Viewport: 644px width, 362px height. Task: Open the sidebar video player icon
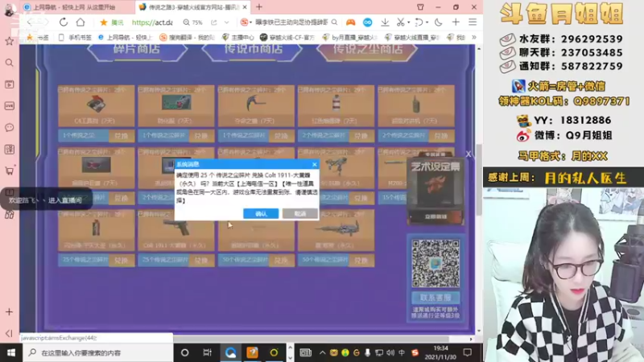pos(9,84)
